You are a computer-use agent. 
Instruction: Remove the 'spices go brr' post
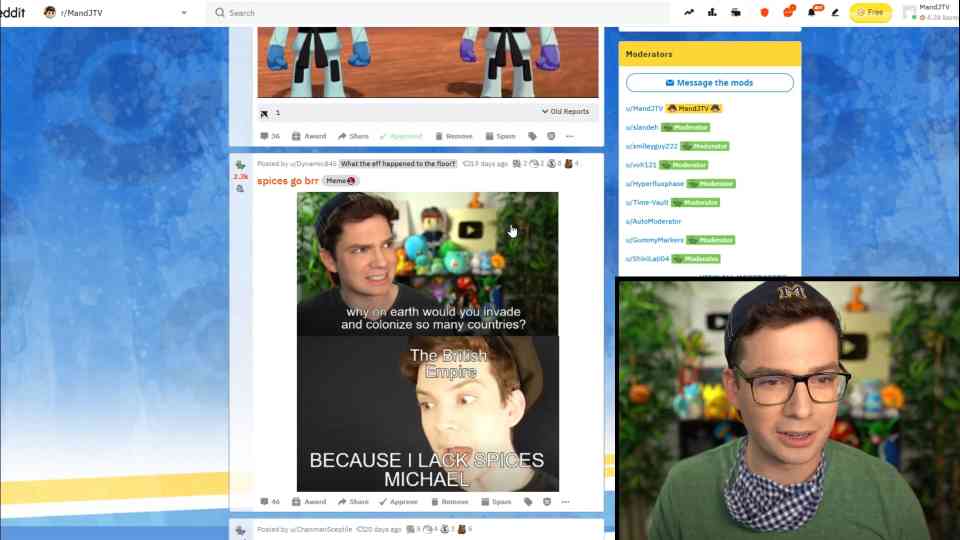click(x=449, y=502)
